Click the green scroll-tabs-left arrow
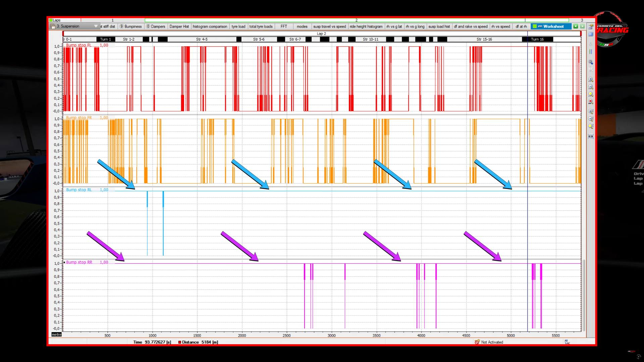This screenshot has width=644, height=362. pyautogui.click(x=576, y=27)
